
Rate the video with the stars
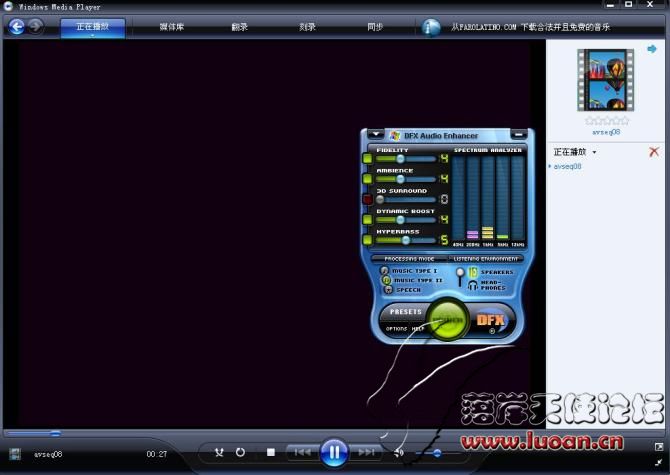(607, 121)
